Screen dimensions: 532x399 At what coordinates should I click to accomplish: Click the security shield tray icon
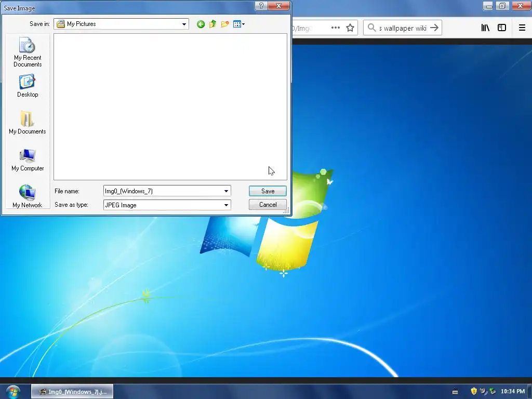[474, 391]
